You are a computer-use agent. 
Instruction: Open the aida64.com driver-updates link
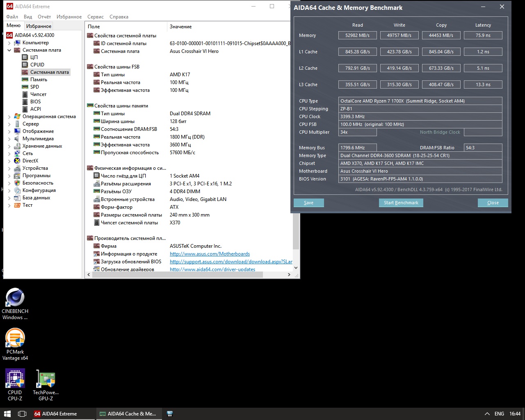pos(212,269)
